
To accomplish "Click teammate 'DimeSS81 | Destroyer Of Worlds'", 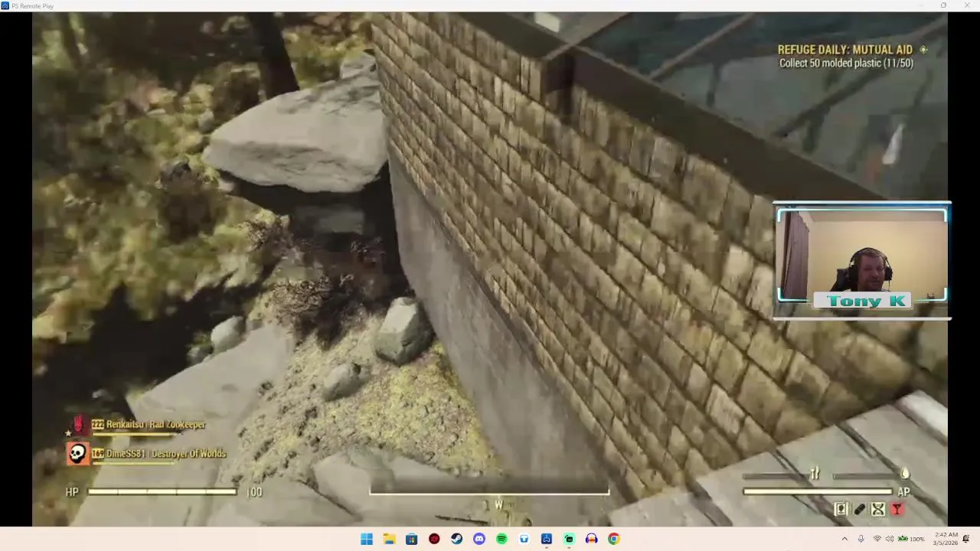I will 166,454.
